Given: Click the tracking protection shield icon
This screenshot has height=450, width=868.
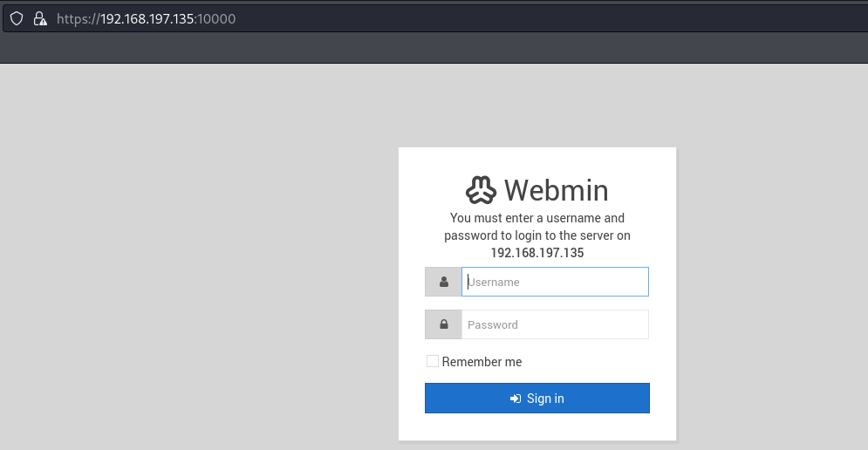Looking at the screenshot, I should point(17,19).
